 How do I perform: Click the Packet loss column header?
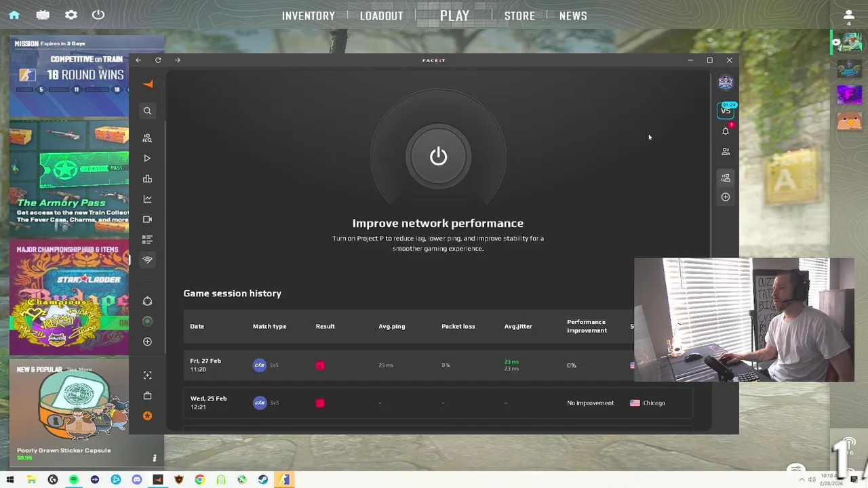point(458,327)
